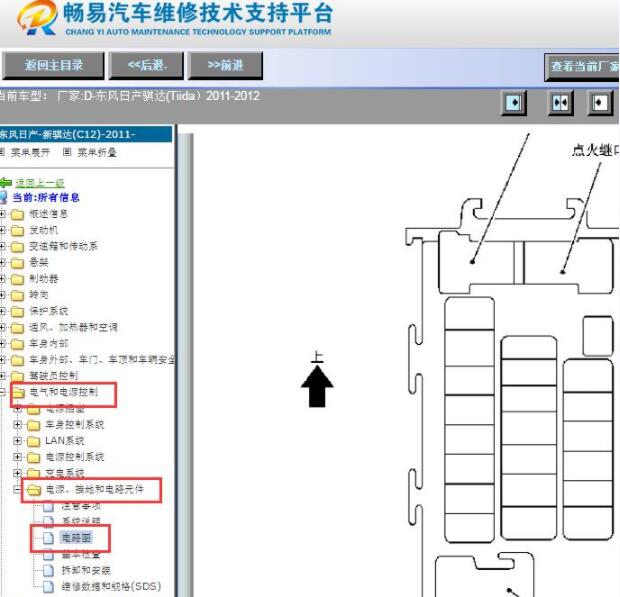Select the single-pane left layout icon
This screenshot has height=597, width=620.
(x=514, y=103)
